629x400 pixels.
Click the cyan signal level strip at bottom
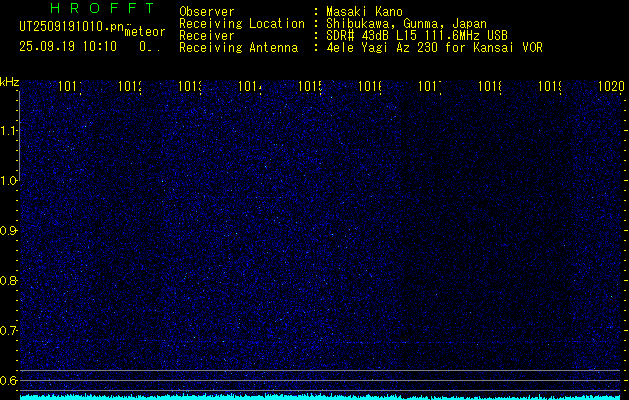point(320,396)
